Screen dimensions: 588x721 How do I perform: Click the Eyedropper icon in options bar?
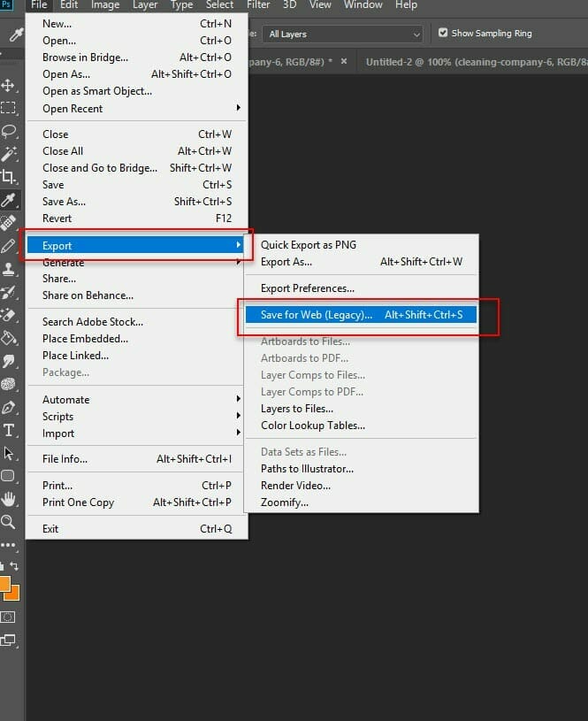pyautogui.click(x=17, y=34)
